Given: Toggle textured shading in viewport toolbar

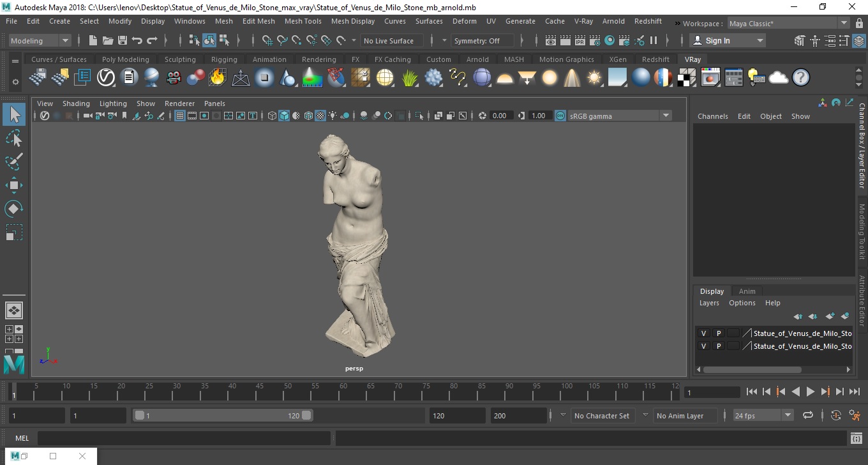Looking at the screenshot, I should point(320,116).
